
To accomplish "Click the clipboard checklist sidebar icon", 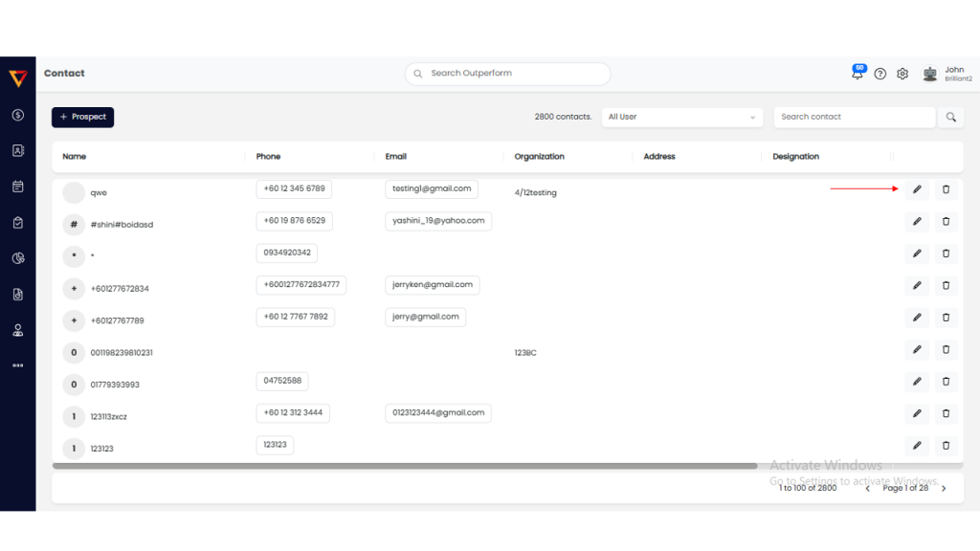I will tap(17, 222).
